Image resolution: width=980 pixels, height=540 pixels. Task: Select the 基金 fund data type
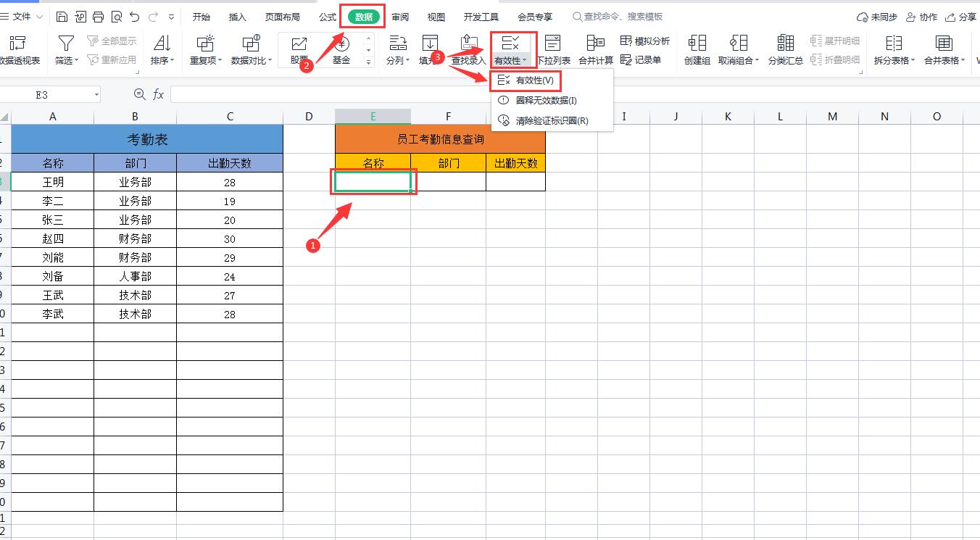(x=341, y=50)
